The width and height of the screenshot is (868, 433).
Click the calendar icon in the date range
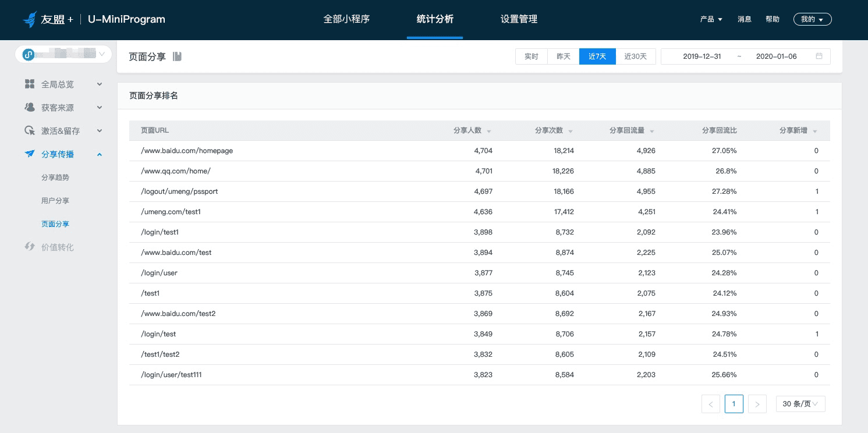point(819,56)
